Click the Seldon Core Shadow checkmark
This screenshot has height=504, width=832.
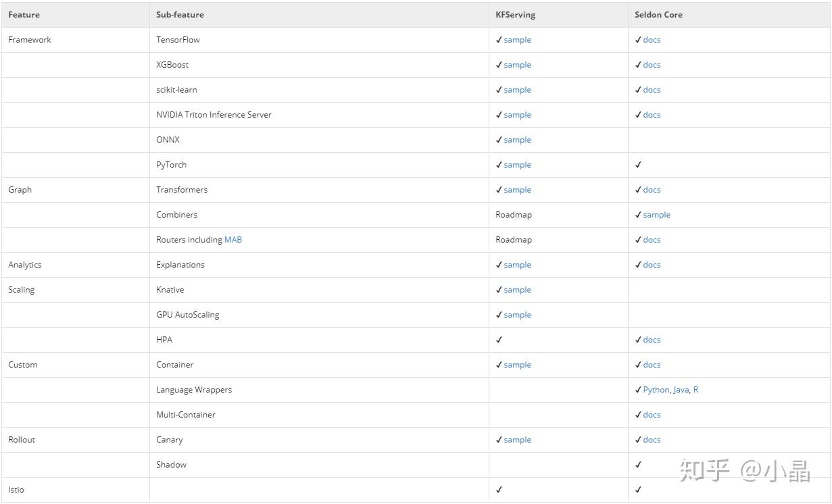point(638,465)
